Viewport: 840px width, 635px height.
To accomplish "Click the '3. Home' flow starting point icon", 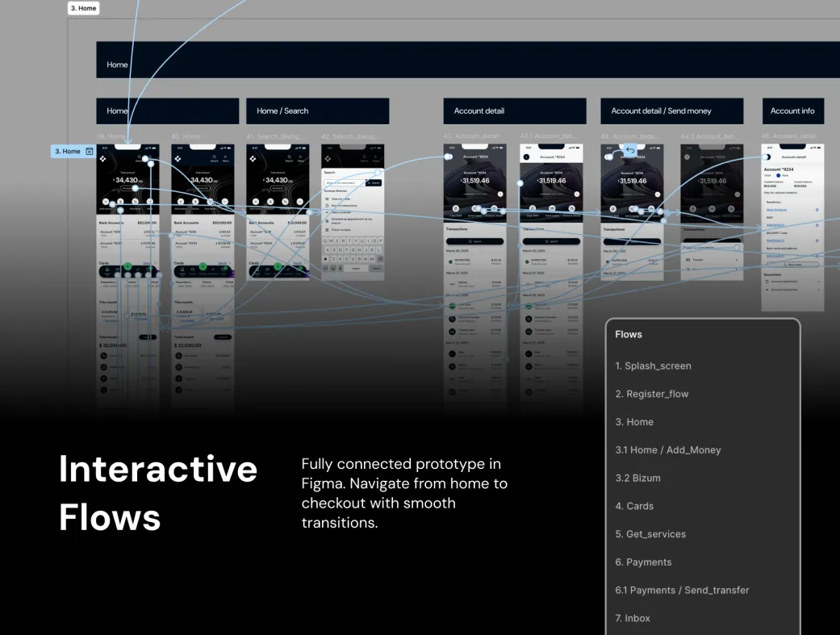I will click(90, 151).
